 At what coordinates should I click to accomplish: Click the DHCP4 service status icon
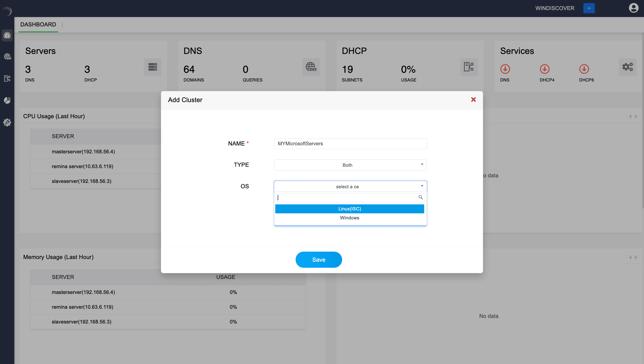[544, 69]
